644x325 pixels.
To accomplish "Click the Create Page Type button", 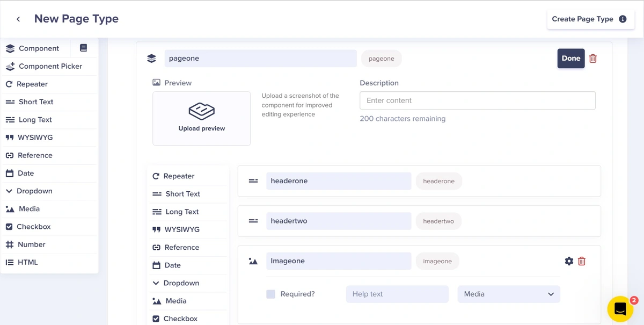I will [582, 19].
